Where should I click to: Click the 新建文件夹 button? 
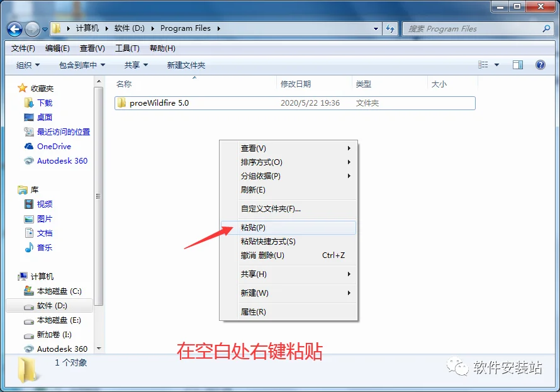pyautogui.click(x=186, y=65)
